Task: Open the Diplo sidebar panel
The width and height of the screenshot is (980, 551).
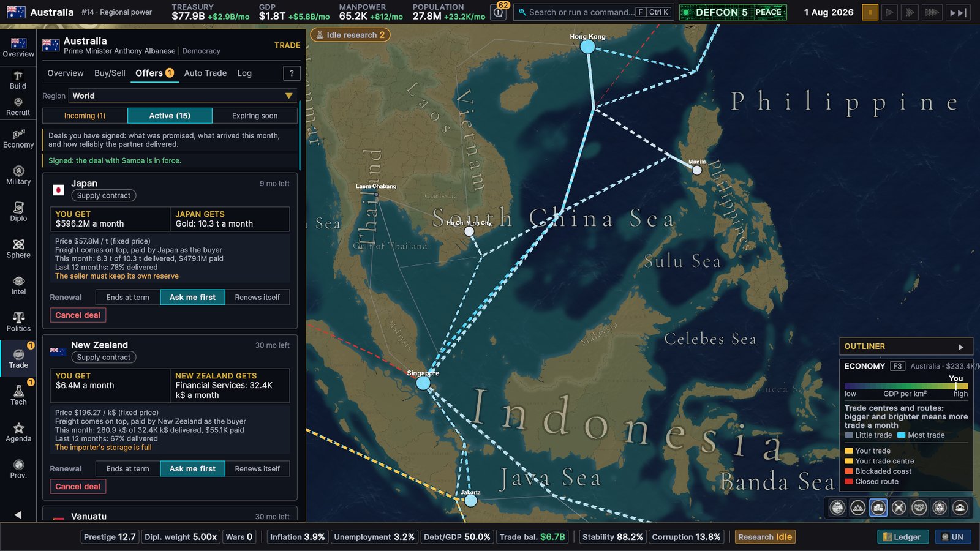Action: click(x=18, y=212)
